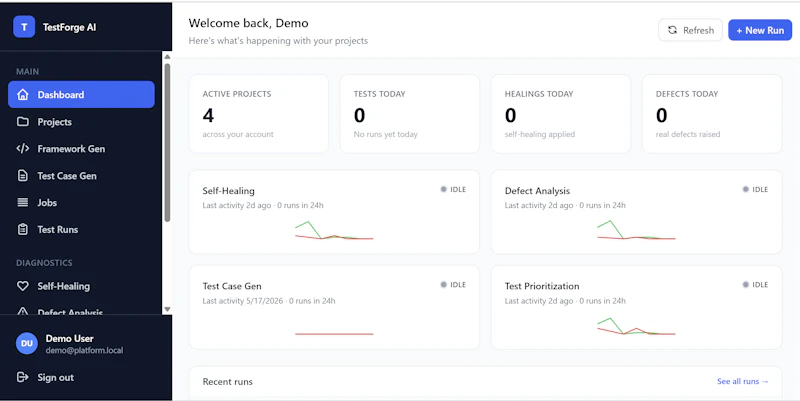Click the Test Runs clipboard icon
800x401 pixels.
pos(22,230)
